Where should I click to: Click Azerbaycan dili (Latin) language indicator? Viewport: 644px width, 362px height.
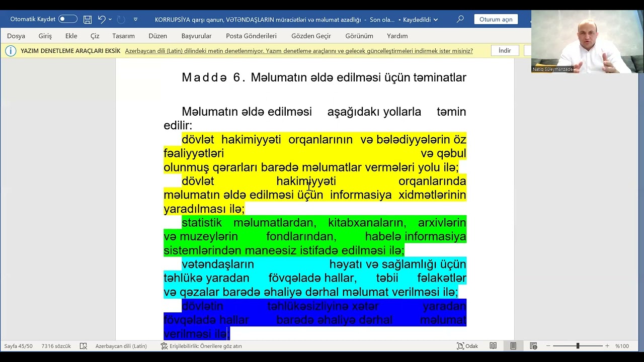121,346
